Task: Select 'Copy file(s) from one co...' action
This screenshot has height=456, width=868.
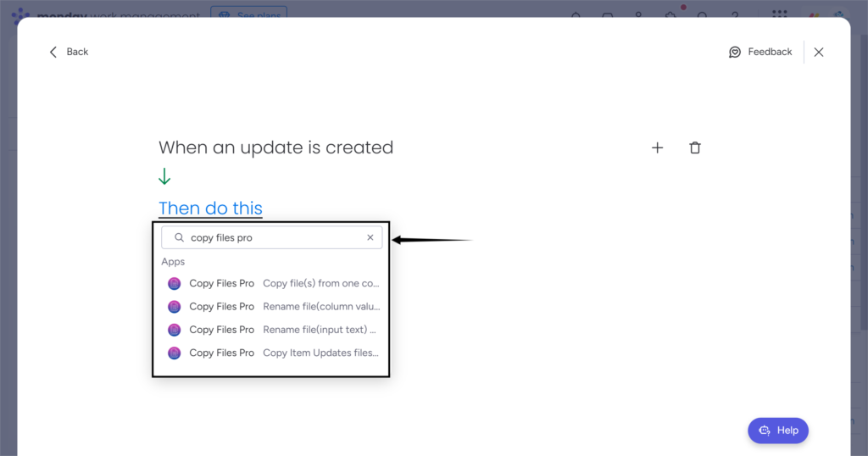Action: [273, 283]
